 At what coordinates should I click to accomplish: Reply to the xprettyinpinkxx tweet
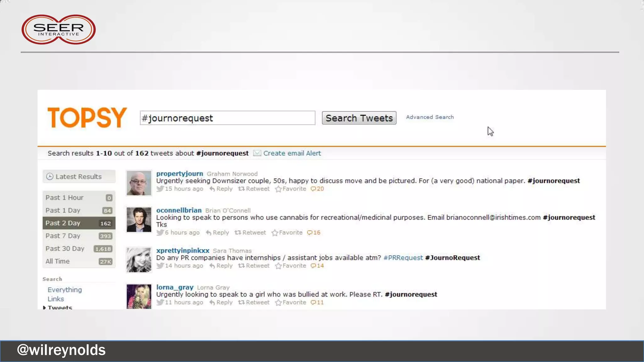221,266
